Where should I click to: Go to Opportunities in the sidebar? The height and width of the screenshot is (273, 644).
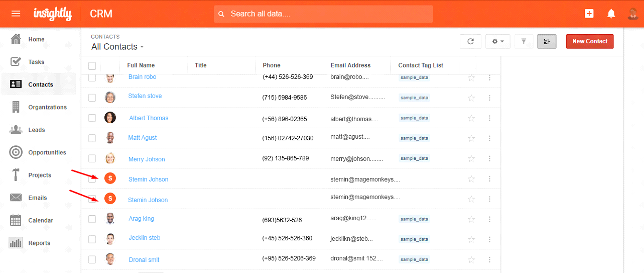tap(47, 152)
